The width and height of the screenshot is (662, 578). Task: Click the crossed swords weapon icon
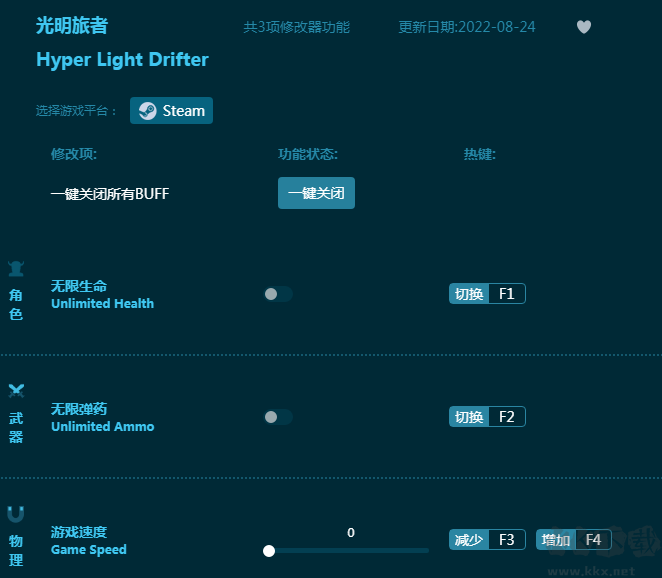tap(16, 390)
